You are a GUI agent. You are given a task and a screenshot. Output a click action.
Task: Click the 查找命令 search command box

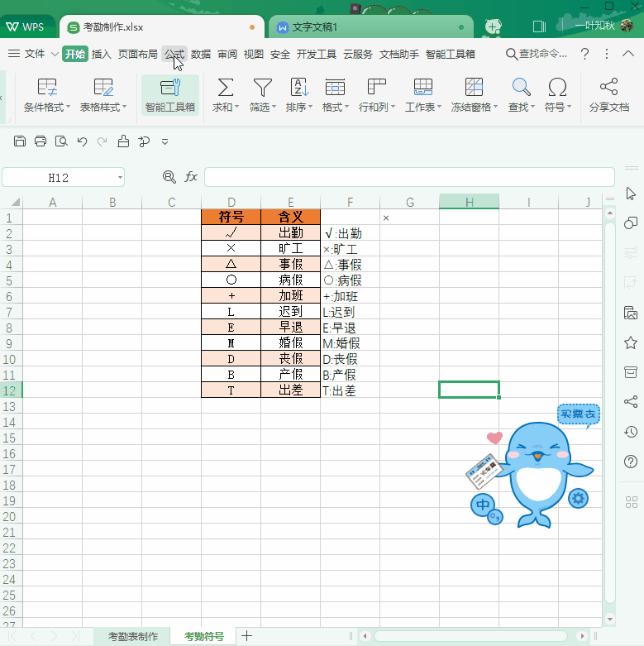tap(537, 54)
